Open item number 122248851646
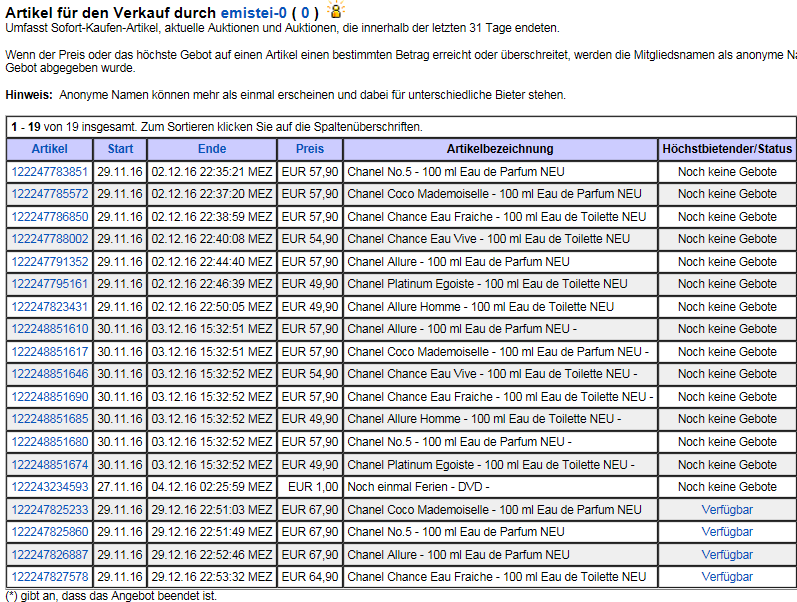Viewport: 797px width, 602px height. pos(50,374)
